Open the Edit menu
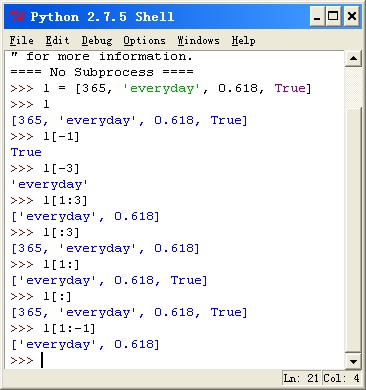This screenshot has width=366, height=390. [x=57, y=40]
